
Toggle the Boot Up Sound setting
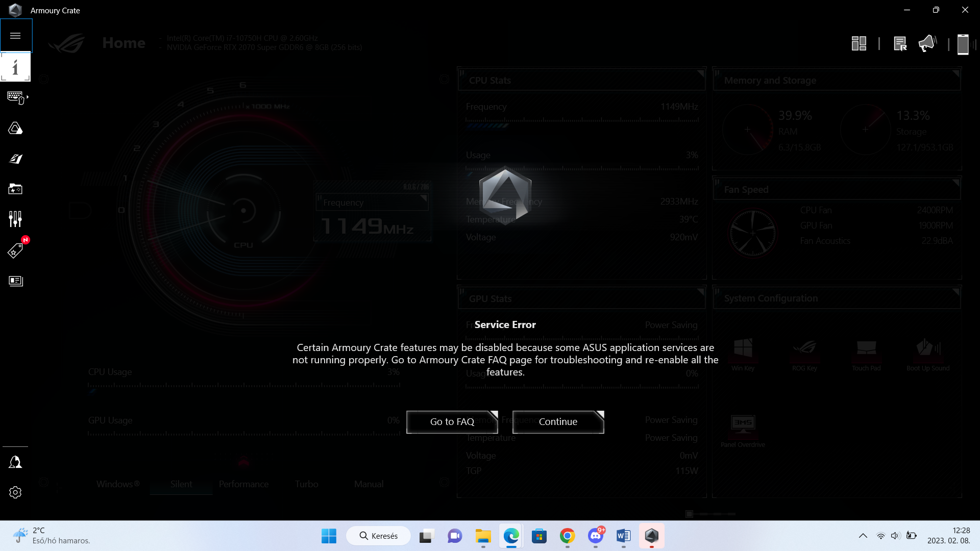pos(928,354)
